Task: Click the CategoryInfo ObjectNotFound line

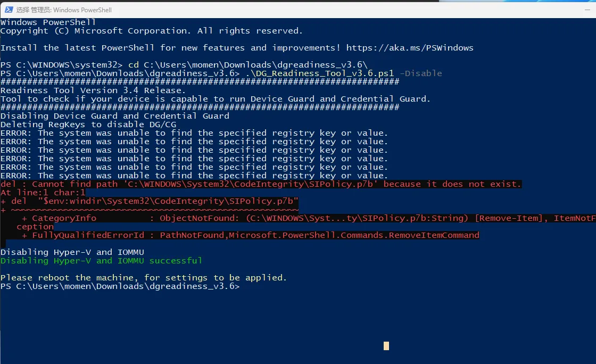Action: point(309,218)
